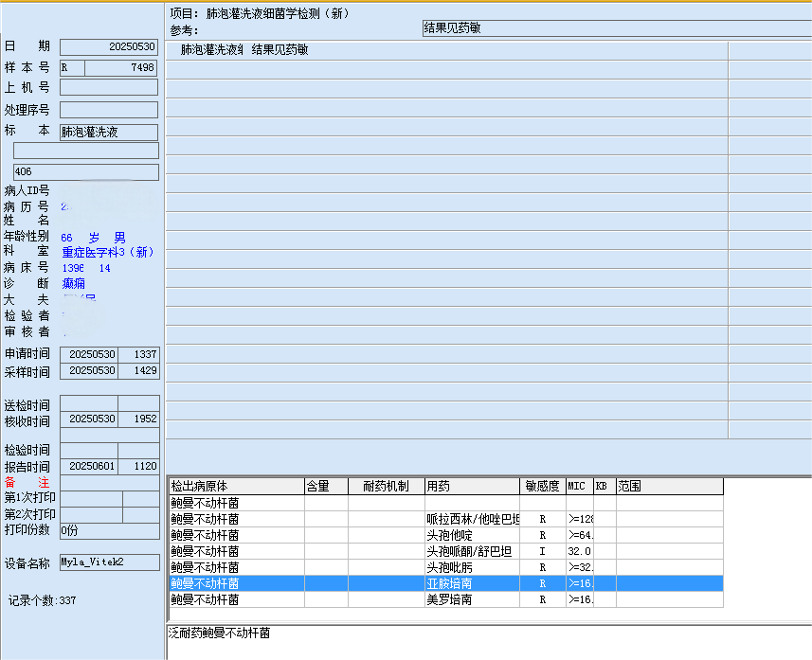The width and height of the screenshot is (812, 660).
Task: Click the 用药 column header
Action: [472, 487]
